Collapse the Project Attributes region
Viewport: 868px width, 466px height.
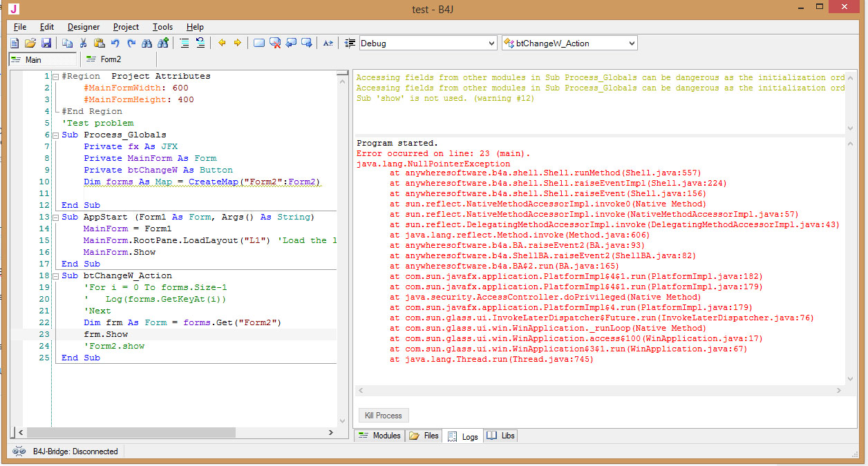click(x=55, y=77)
